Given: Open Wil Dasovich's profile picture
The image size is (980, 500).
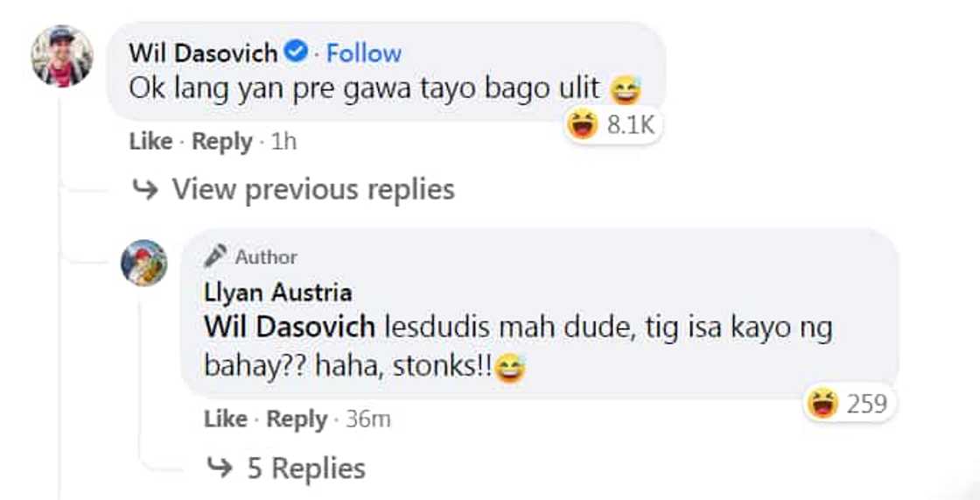Looking at the screenshot, I should (x=61, y=57).
